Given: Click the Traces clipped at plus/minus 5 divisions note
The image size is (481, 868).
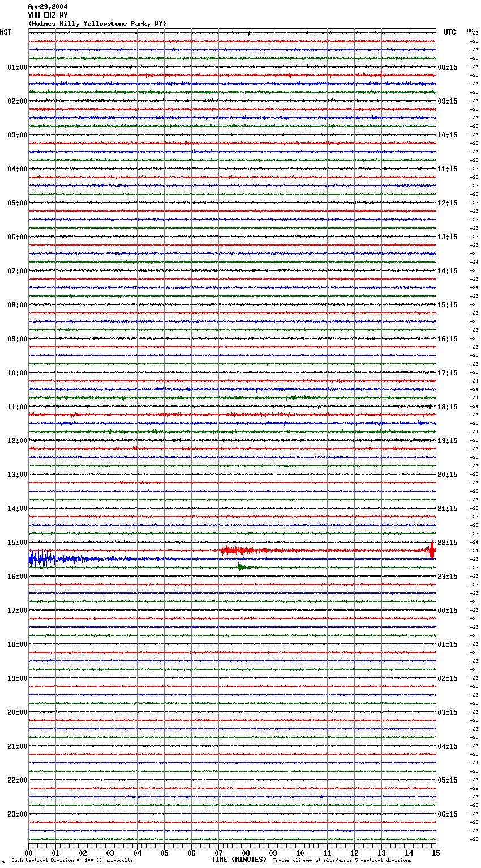Looking at the screenshot, I should [x=342, y=860].
